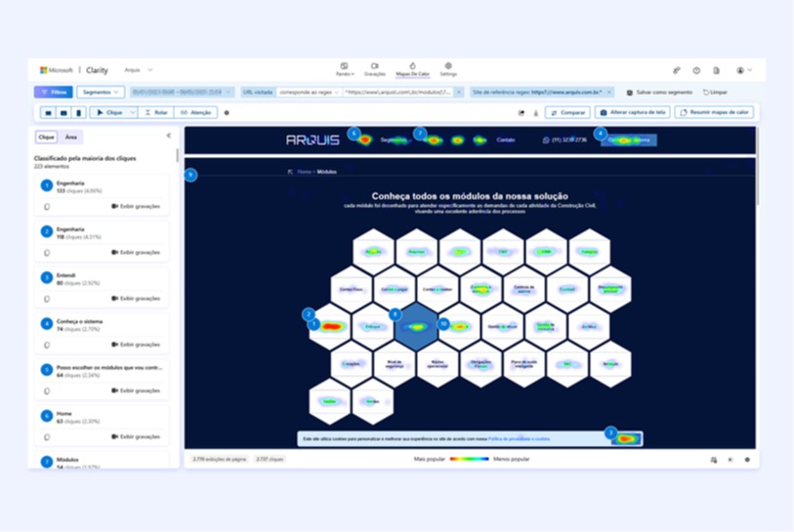Open the Arquis project selector dropdown

click(x=139, y=70)
